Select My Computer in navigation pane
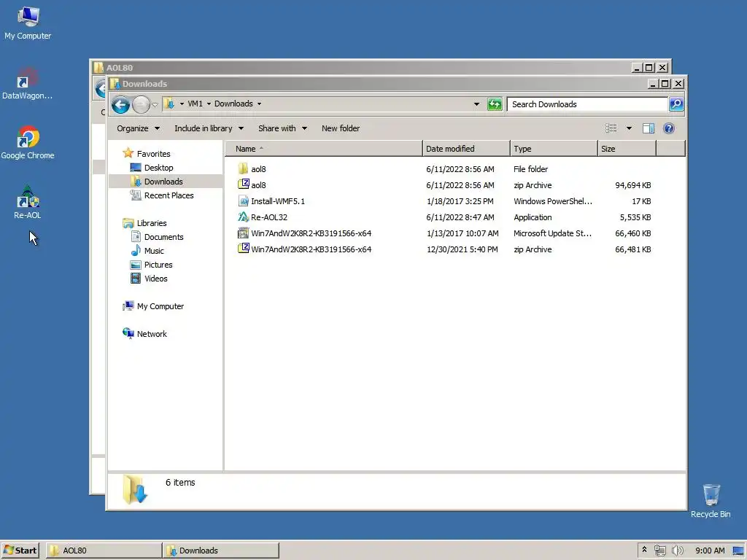The image size is (747, 560). [153, 306]
